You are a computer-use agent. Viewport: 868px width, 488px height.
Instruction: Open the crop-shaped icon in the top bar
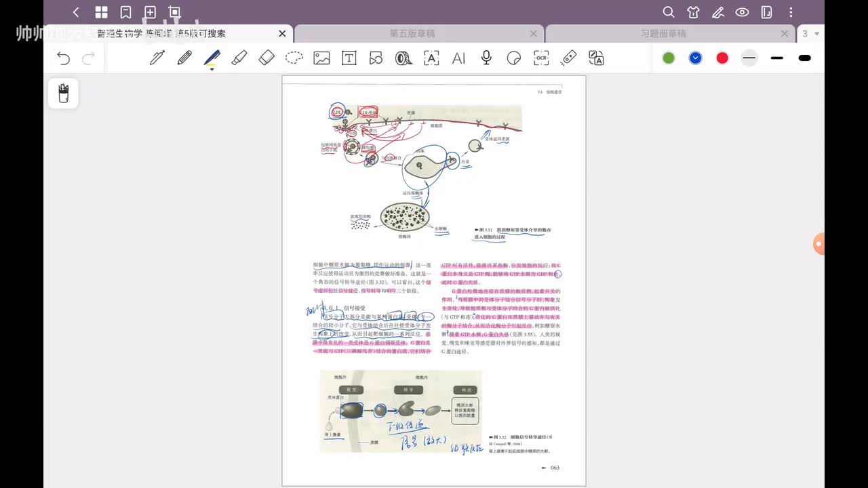point(175,12)
